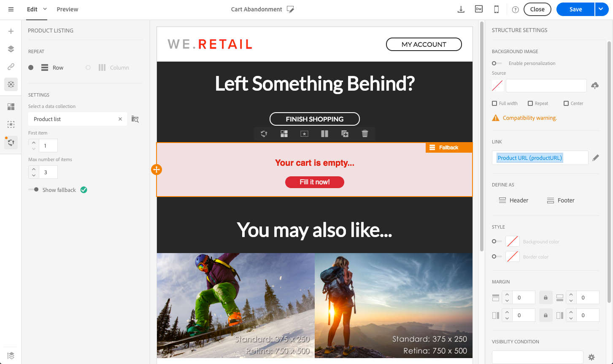The width and height of the screenshot is (613, 364).
Task: Click the links icon in left sidebar
Action: point(11,67)
